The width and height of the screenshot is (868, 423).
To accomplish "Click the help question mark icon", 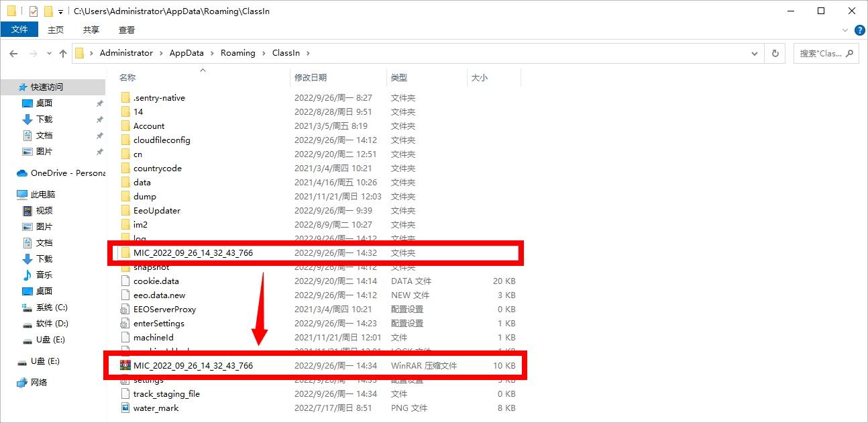I will pos(861,30).
